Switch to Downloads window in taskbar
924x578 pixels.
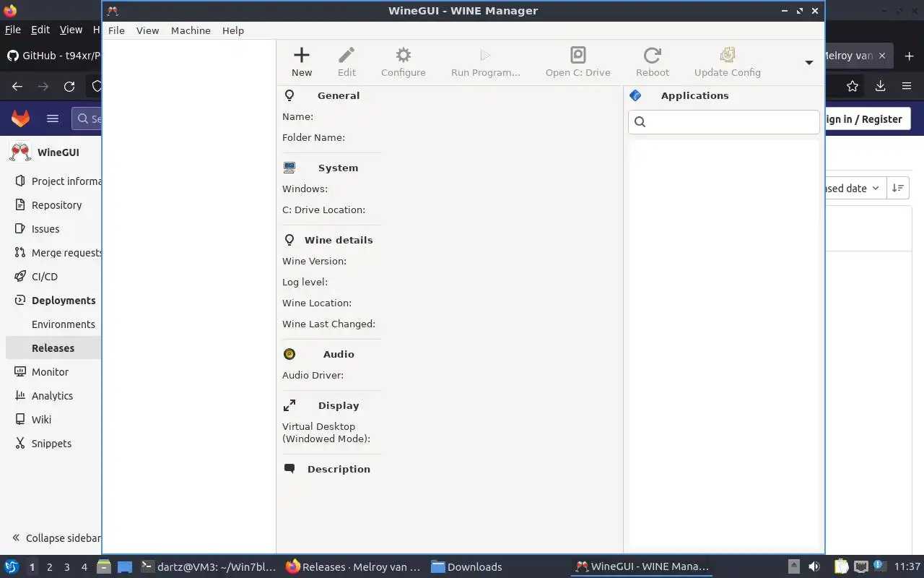coord(466,567)
